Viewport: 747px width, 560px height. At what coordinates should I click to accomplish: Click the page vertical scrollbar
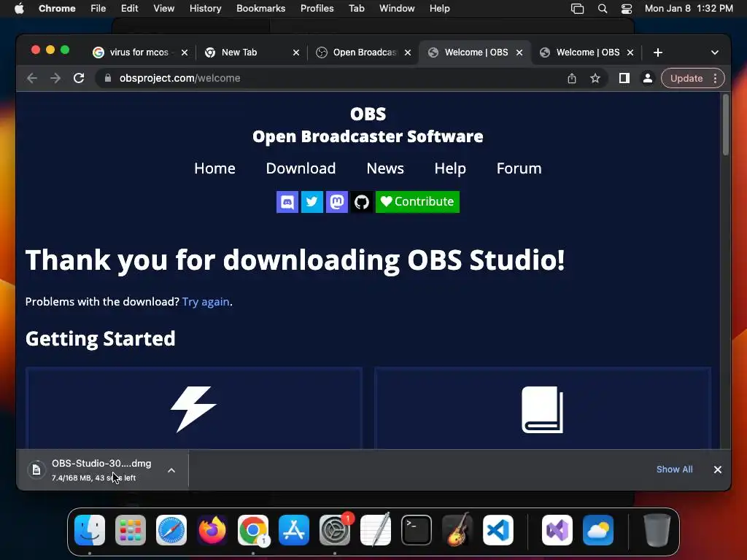point(726,125)
